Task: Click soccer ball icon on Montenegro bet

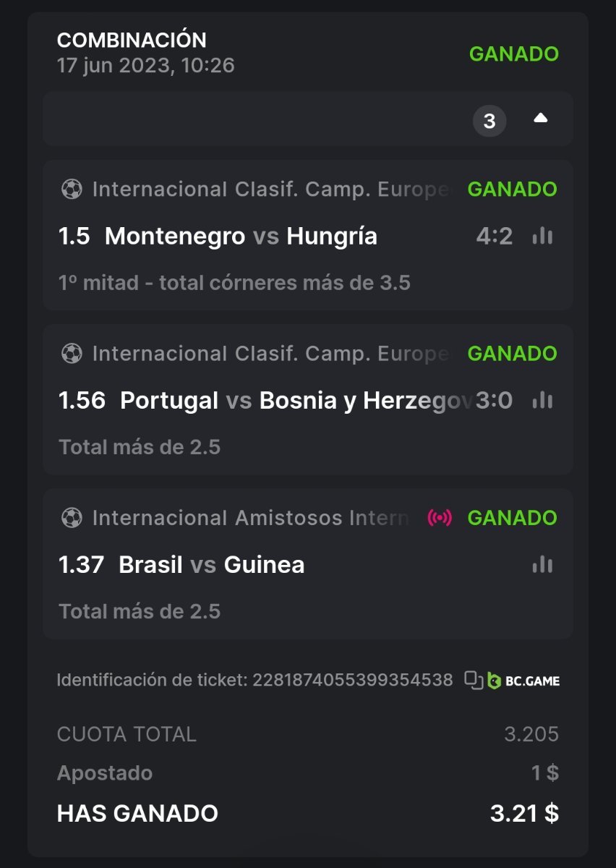Action: pyautogui.click(x=71, y=190)
